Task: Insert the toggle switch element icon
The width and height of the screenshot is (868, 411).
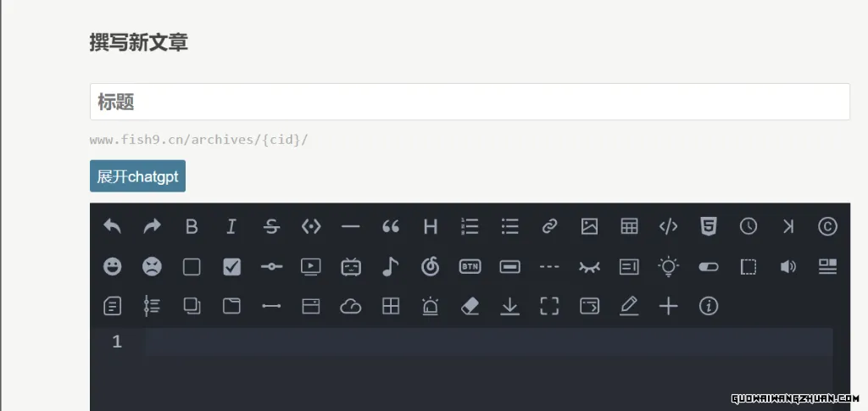Action: (709, 267)
